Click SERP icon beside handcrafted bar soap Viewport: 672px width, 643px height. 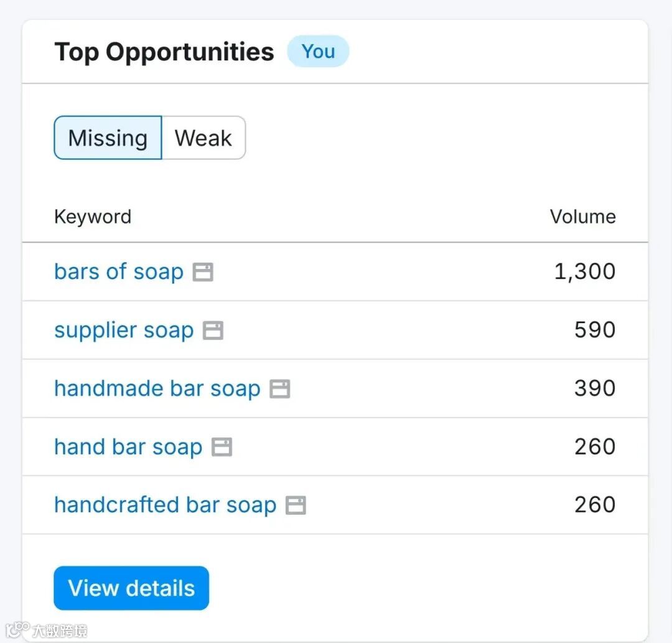coord(296,505)
